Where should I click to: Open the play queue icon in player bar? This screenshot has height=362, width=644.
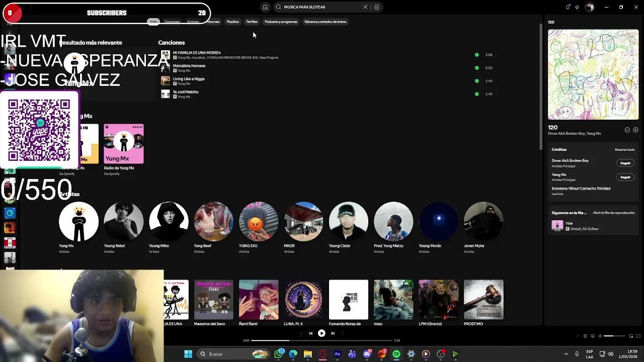coord(585,336)
